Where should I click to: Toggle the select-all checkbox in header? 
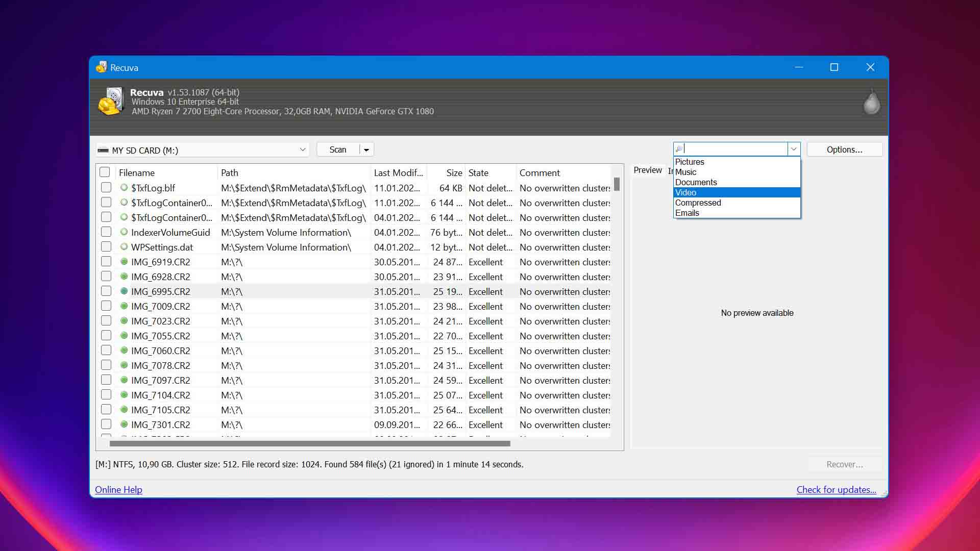(105, 172)
